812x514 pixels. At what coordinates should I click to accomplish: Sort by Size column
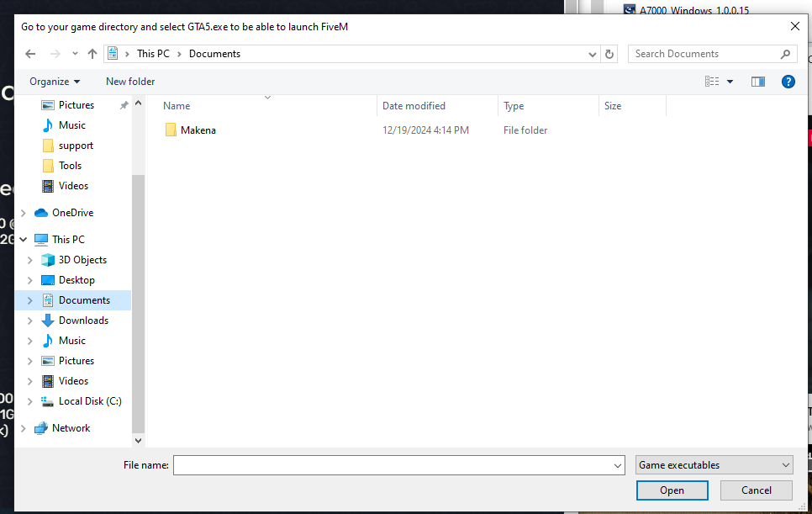[x=613, y=106]
